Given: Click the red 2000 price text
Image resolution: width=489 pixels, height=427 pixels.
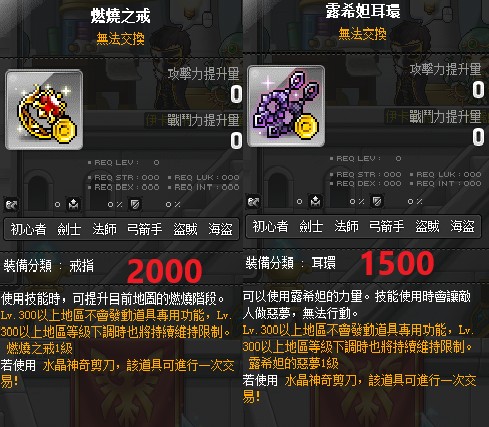Looking at the screenshot, I should (165, 271).
